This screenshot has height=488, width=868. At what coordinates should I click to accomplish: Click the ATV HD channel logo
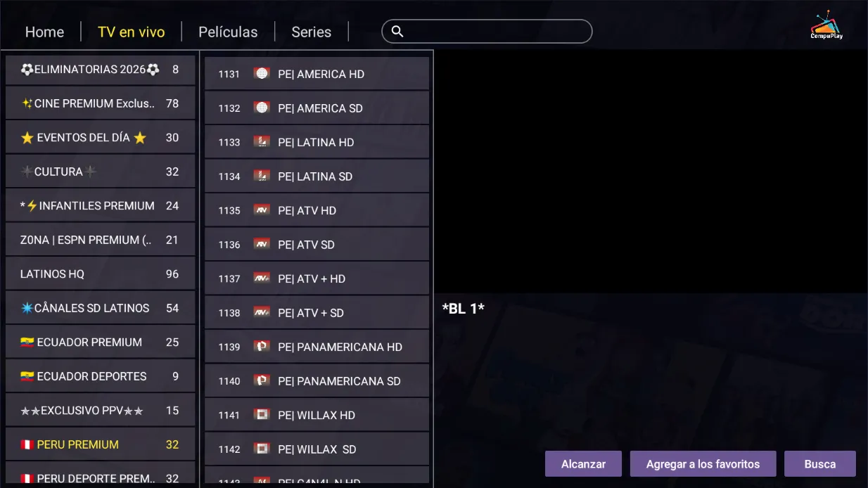click(262, 210)
